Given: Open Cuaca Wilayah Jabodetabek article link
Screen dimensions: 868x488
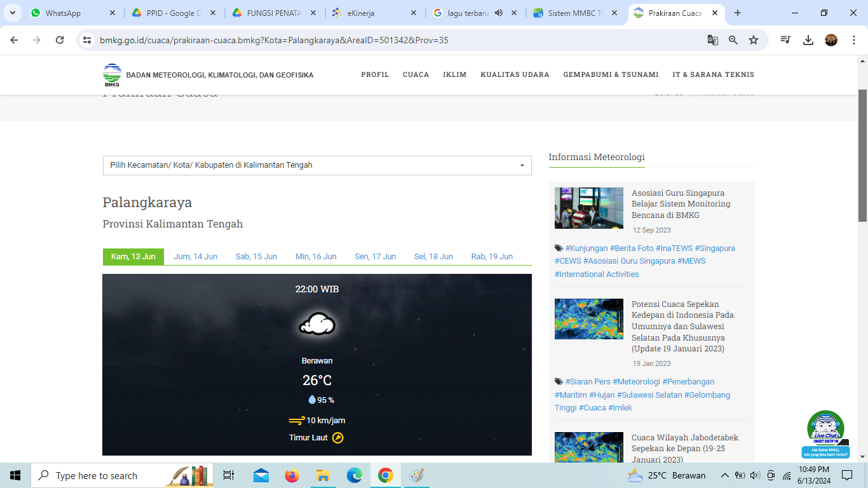Looking at the screenshot, I should [x=685, y=449].
